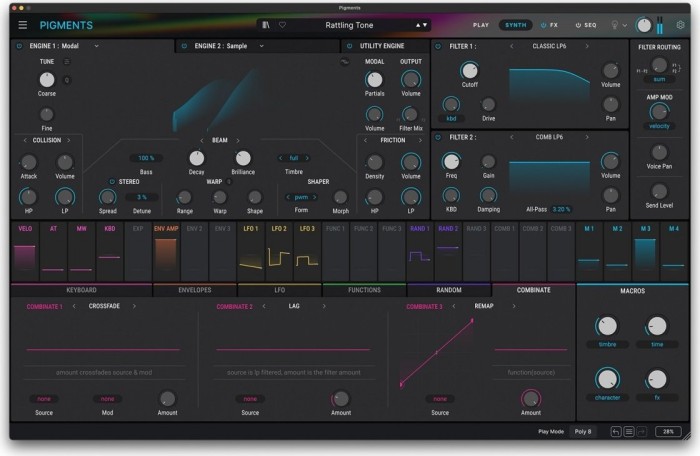Open the SYNTH view

click(x=516, y=25)
